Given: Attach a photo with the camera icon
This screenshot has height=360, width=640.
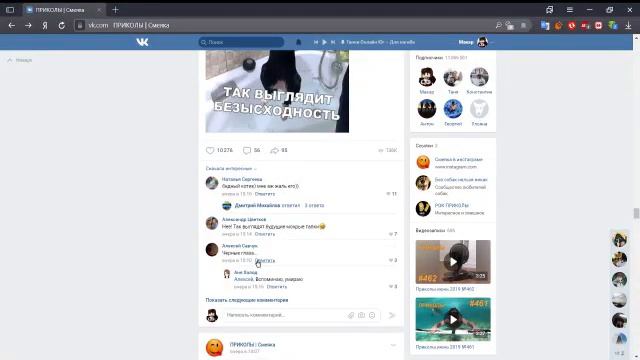Looking at the screenshot, I should (361, 315).
